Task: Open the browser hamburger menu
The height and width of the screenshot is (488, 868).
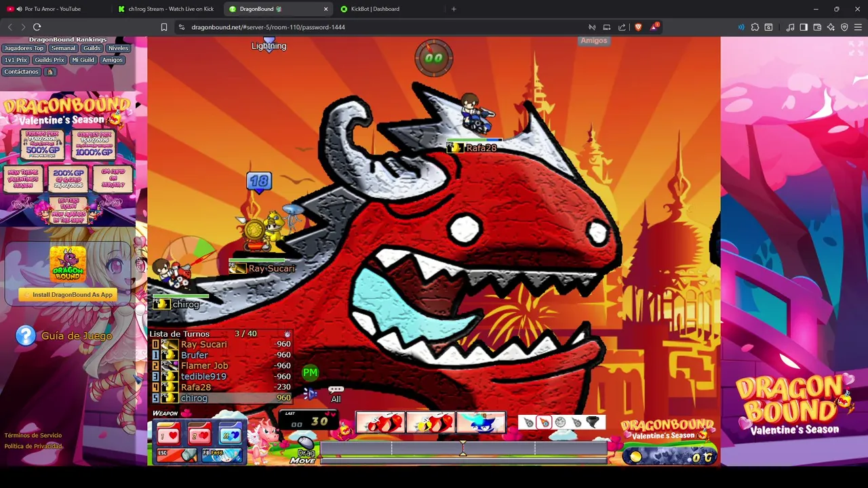Action: click(x=858, y=27)
